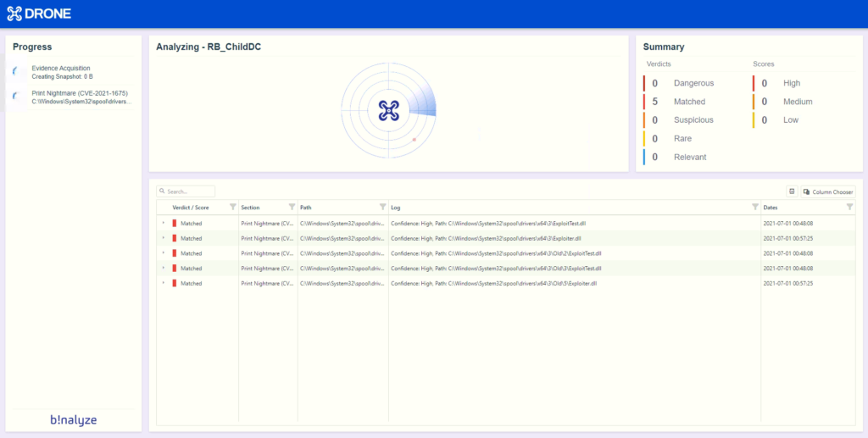The image size is (868, 438).
Task: Open the Dates column filter
Action: [849, 207]
